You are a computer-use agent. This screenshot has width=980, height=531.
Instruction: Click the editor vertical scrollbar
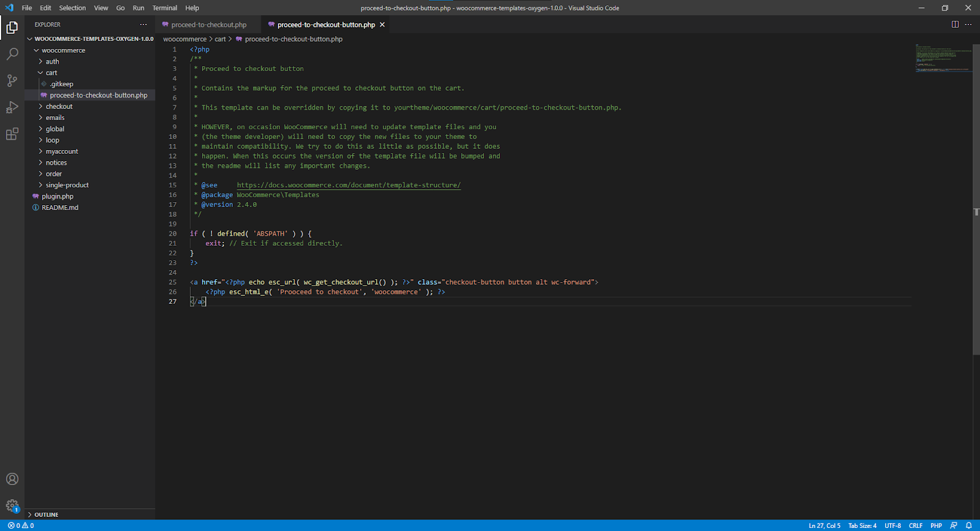point(976,199)
